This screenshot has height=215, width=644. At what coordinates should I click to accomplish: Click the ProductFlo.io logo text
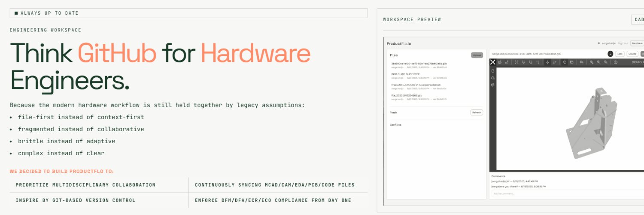coord(399,43)
